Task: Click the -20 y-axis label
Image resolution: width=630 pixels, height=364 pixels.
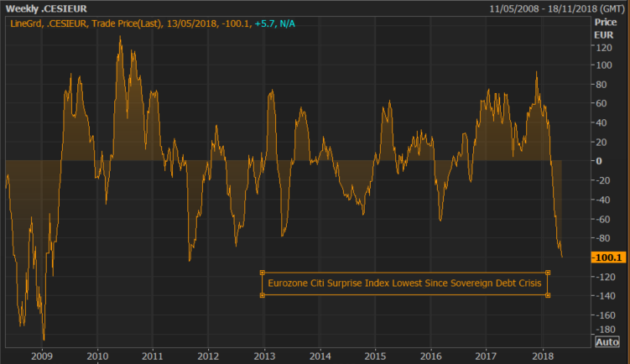Action: coord(602,180)
